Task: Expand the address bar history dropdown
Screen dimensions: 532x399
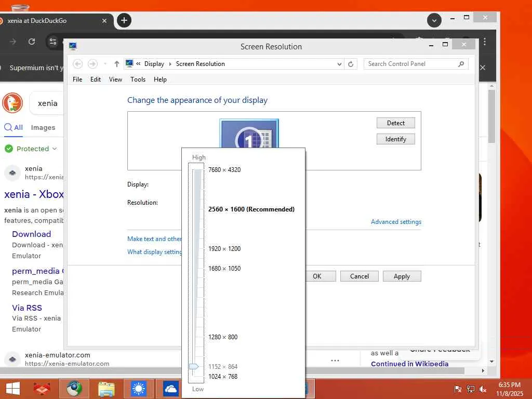Action: pyautogui.click(x=339, y=64)
